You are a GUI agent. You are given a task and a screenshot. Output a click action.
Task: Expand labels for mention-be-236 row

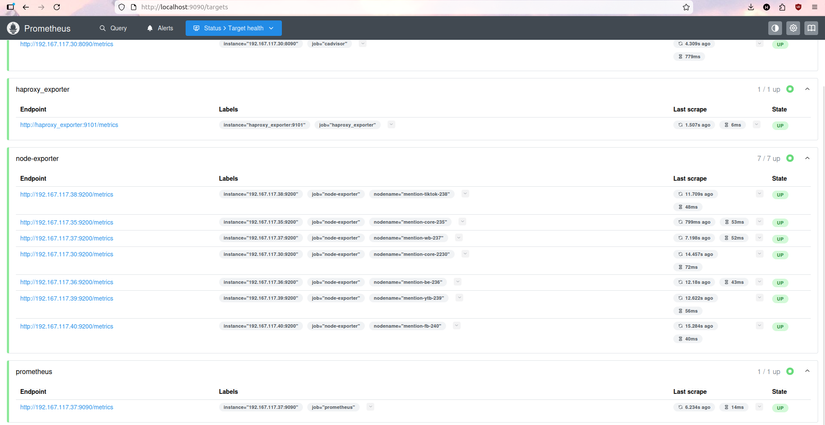click(x=457, y=281)
